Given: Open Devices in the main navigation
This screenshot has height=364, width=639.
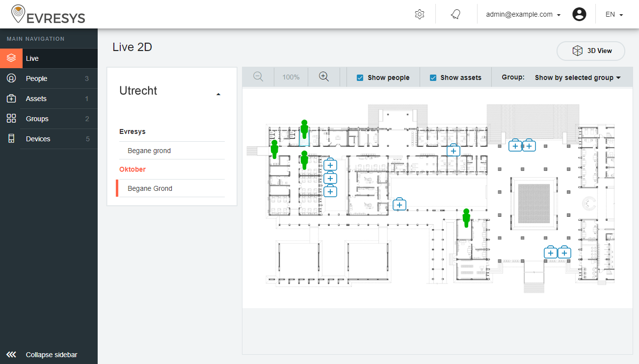Looking at the screenshot, I should 38,139.
